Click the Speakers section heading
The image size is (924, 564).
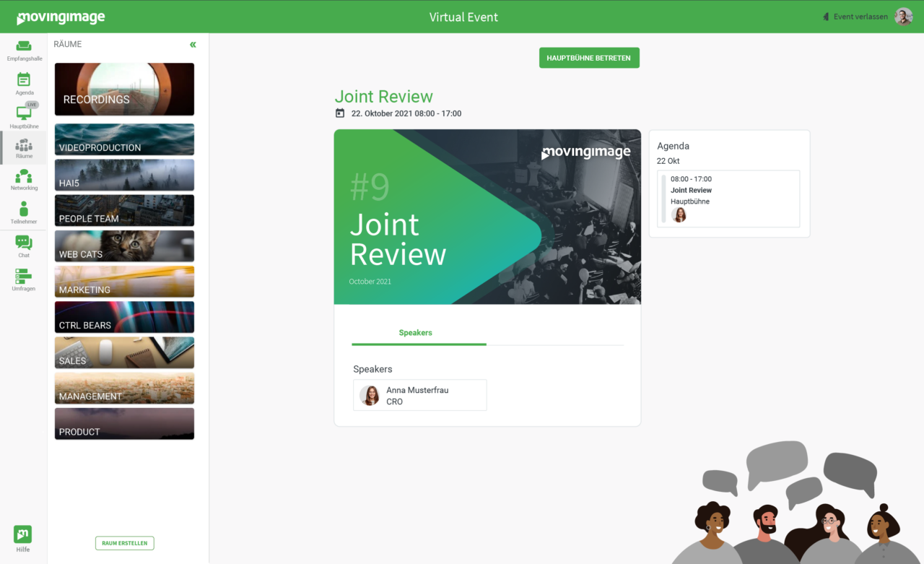tap(372, 369)
